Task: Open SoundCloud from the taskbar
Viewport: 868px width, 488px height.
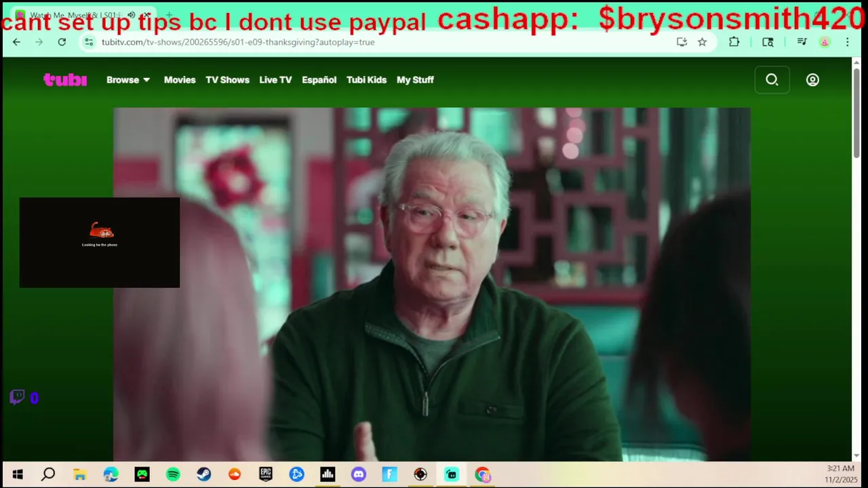Action: [x=235, y=474]
